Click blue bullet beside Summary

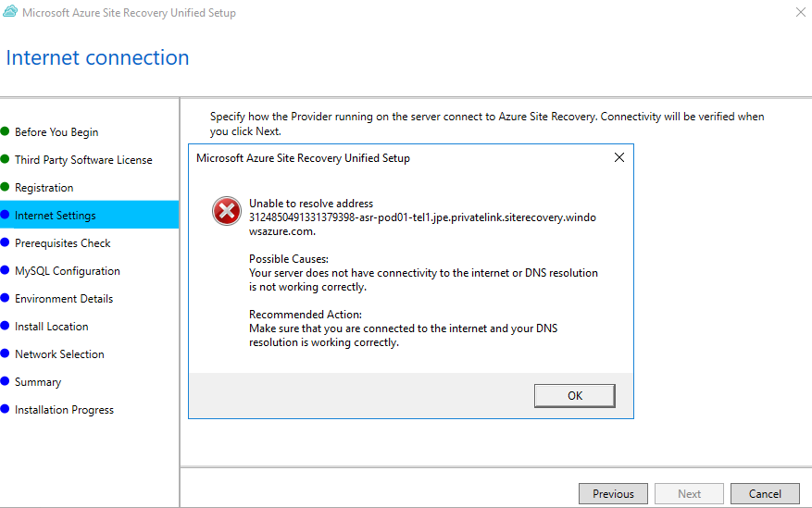pyautogui.click(x=5, y=380)
